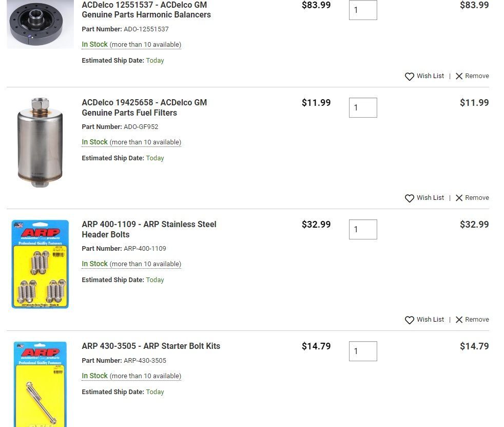Click the harmonic balancer product thumbnail
Viewport: 504px width, 427px height.
[x=40, y=25]
